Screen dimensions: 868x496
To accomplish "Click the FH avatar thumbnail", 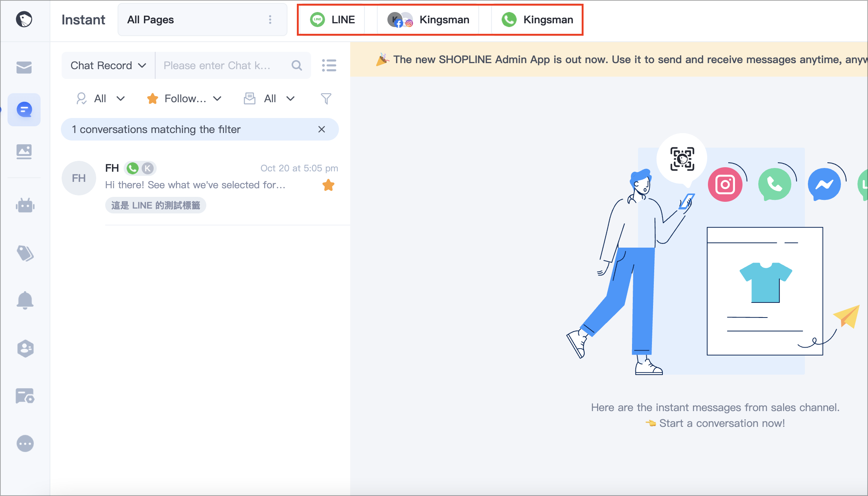I will (79, 178).
